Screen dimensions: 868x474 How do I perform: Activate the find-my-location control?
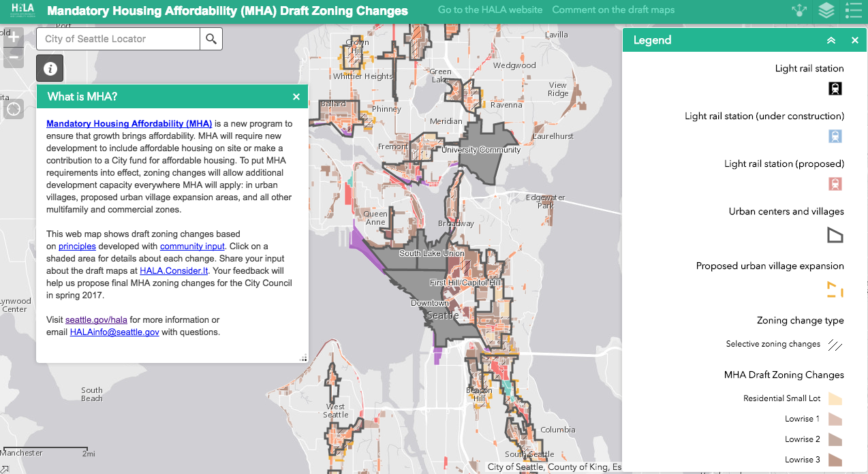(12, 108)
